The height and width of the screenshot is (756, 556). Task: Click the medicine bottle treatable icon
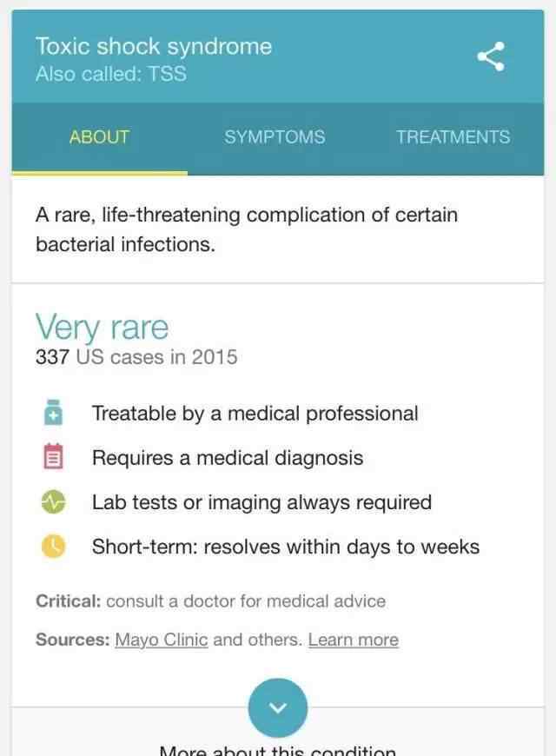coord(53,412)
